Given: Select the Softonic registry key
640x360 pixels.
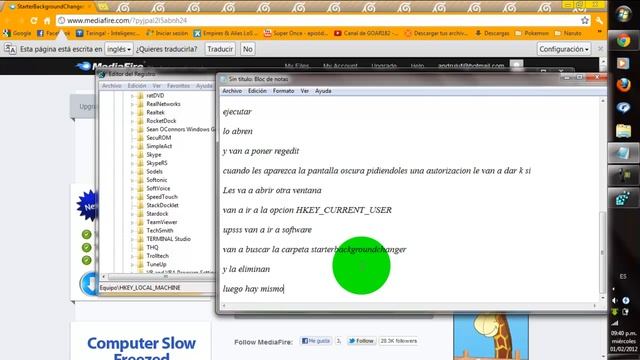Looking at the screenshot, I should (157, 180).
